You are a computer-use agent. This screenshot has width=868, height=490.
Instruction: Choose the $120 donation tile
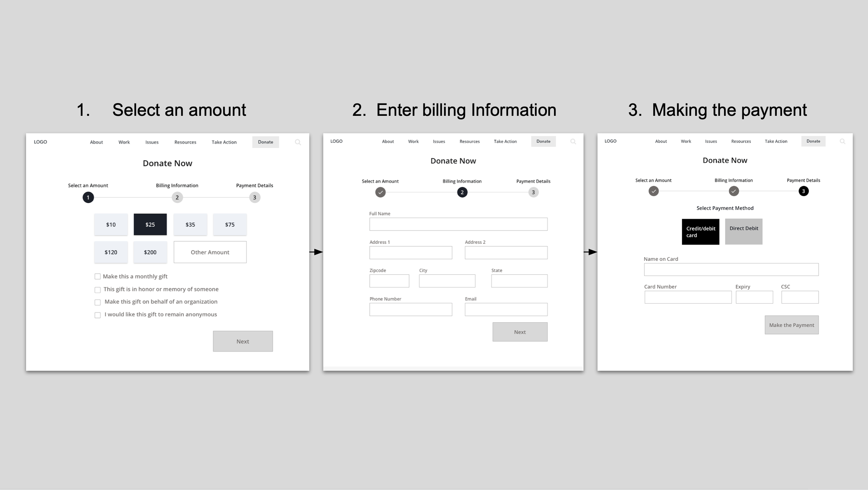[111, 252]
